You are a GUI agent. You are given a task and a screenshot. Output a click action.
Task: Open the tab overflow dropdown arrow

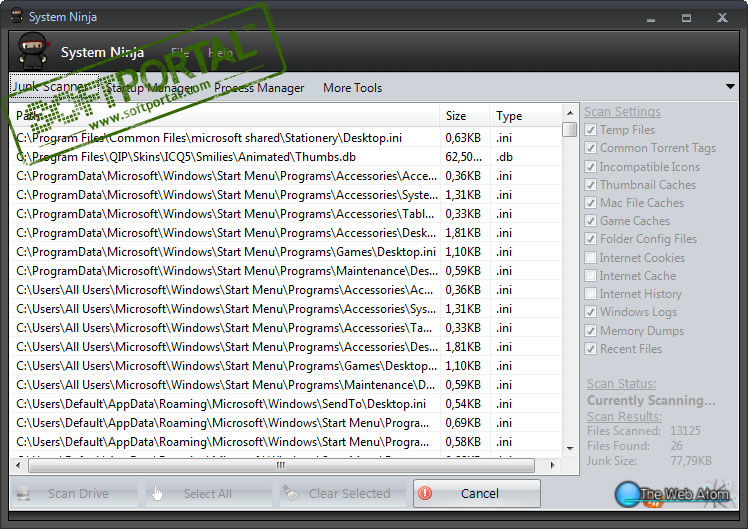click(x=730, y=87)
